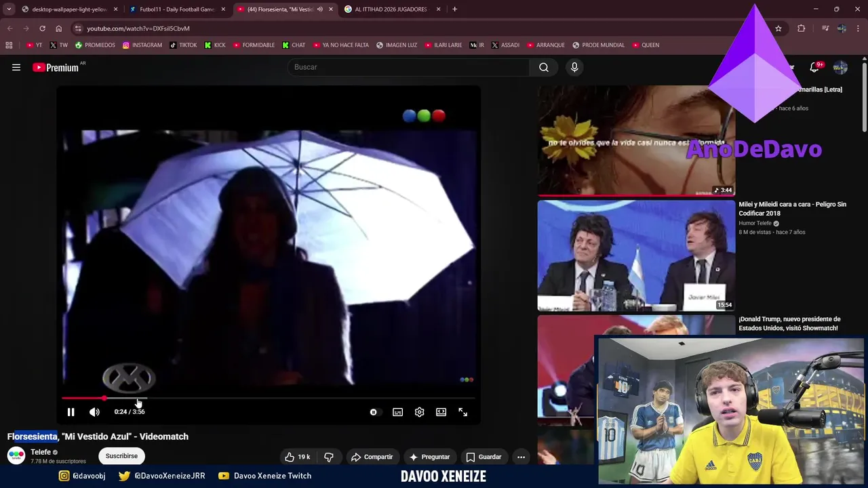Open Donald Trump visitó Showmatch video title
The image size is (868, 488).
(x=789, y=323)
